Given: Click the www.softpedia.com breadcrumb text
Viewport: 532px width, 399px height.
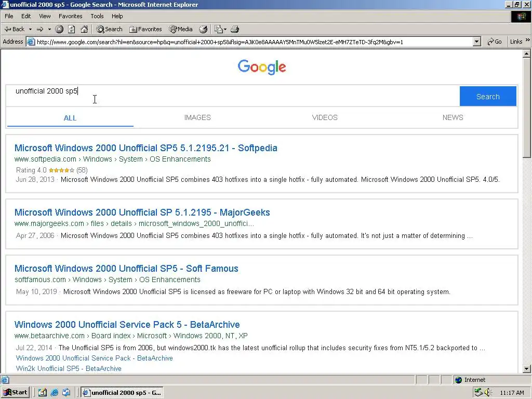Looking at the screenshot, I should (x=45, y=159).
